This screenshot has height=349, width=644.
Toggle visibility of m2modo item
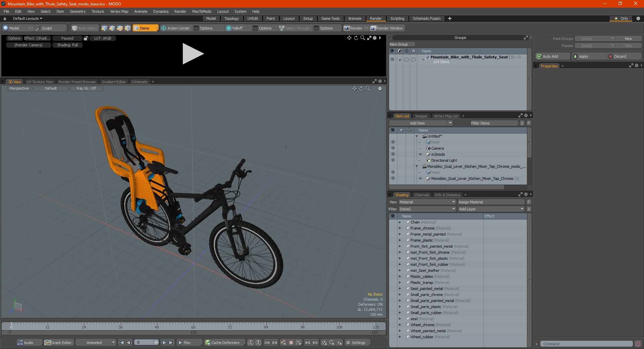click(393, 154)
